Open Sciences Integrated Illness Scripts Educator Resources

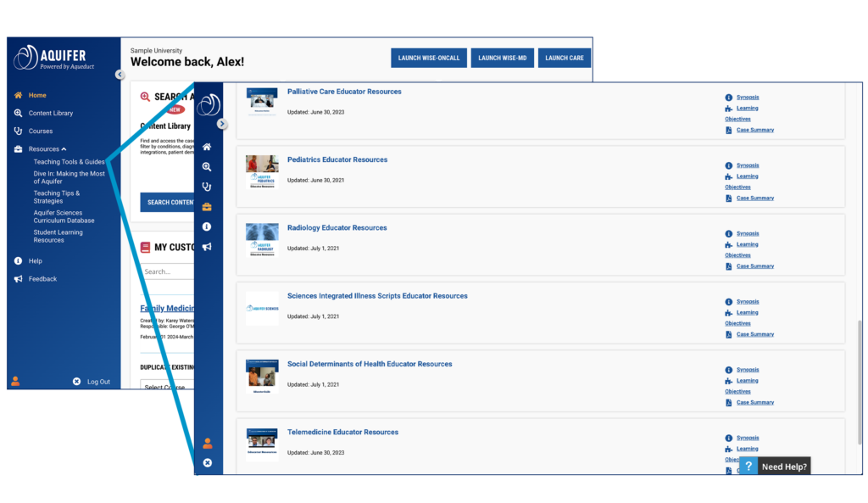coord(377,296)
